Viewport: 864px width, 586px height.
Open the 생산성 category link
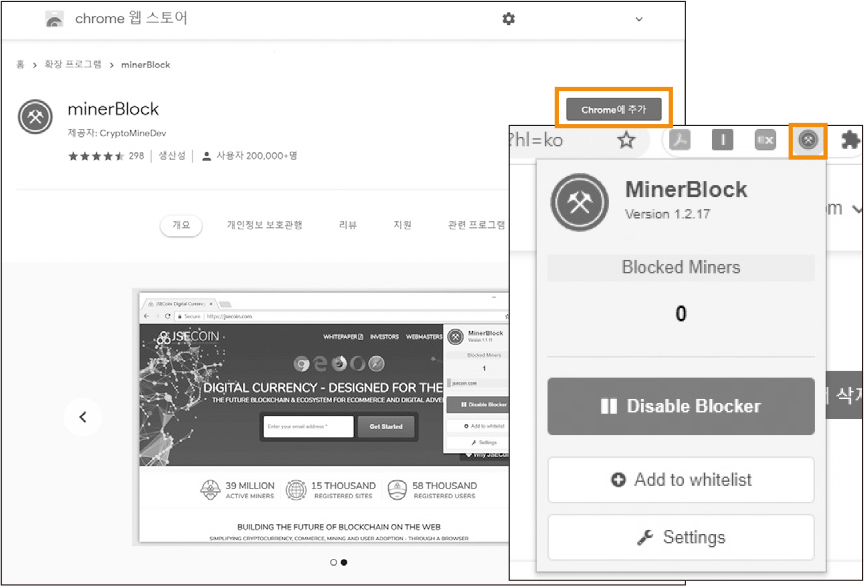click(172, 156)
